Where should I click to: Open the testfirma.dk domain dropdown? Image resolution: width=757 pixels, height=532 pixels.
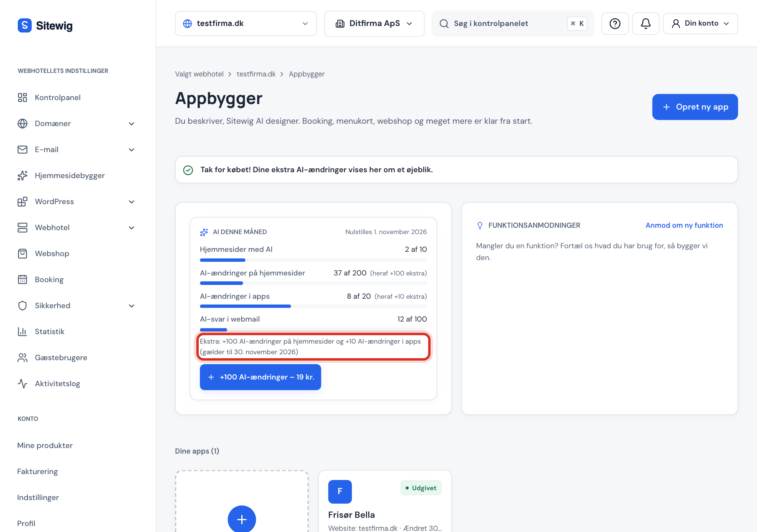pyautogui.click(x=246, y=24)
